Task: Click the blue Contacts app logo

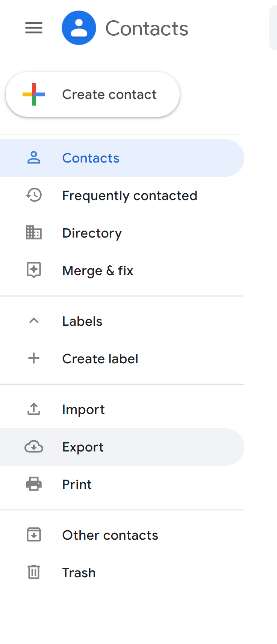Action: (x=79, y=28)
